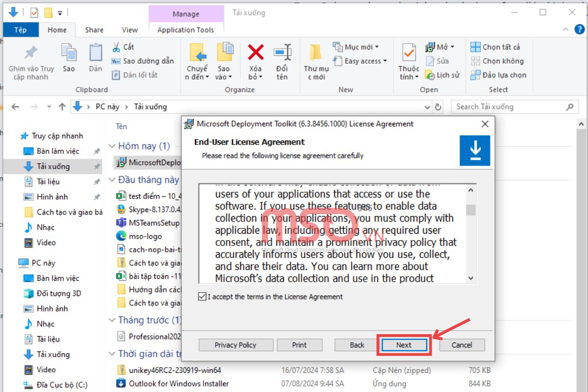Click the Sao (copy) ribbon icon
588x392 pixels.
pos(69,53)
